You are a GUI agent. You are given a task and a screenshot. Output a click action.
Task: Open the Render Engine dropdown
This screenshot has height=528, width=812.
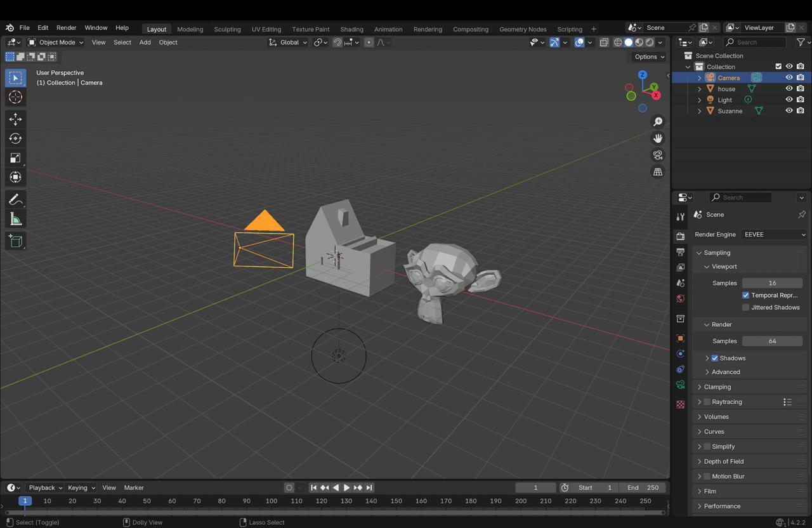click(775, 234)
